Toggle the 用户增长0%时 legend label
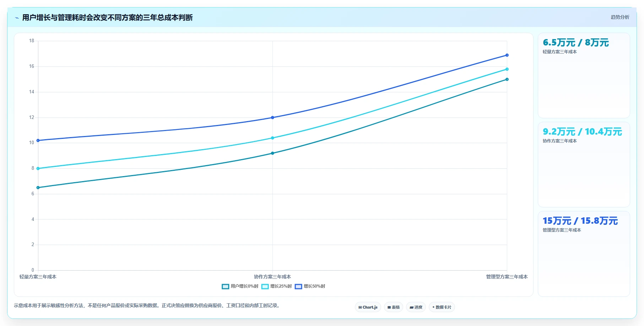 click(x=244, y=286)
